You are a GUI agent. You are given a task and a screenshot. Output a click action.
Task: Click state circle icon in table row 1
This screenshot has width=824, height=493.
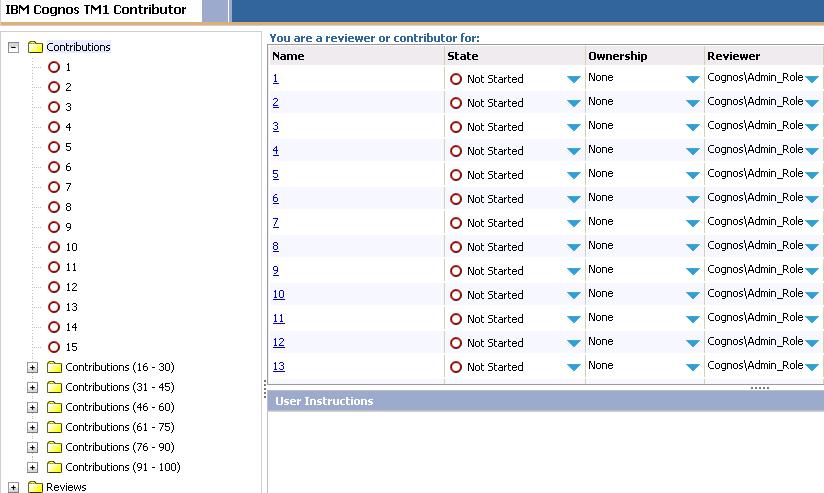(x=456, y=79)
